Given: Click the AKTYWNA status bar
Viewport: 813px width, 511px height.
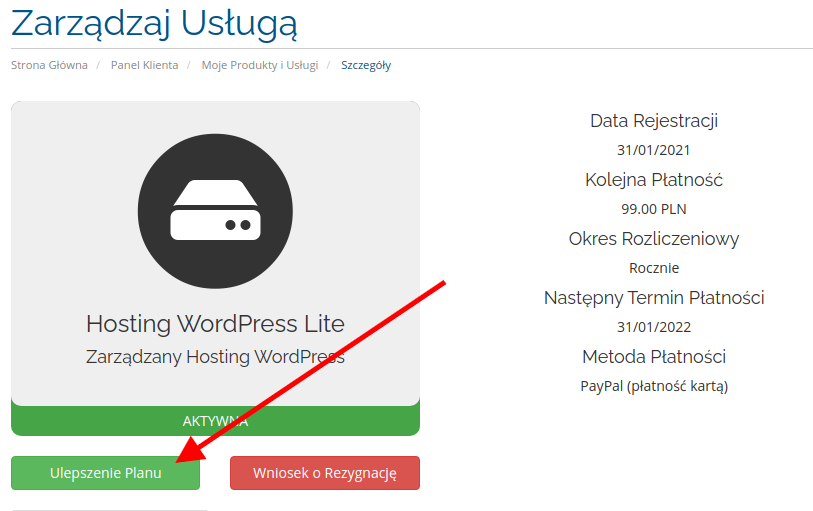Looking at the screenshot, I should click(x=215, y=421).
